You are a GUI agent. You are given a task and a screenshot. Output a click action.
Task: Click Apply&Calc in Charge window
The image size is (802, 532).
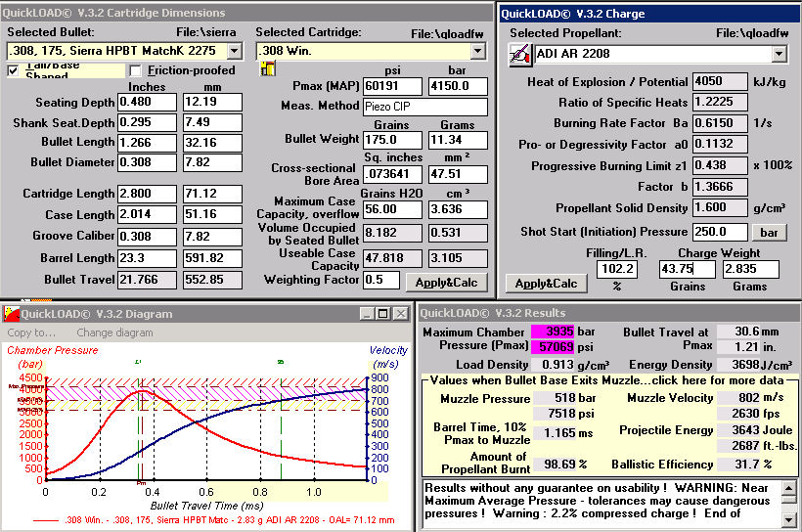tap(547, 284)
